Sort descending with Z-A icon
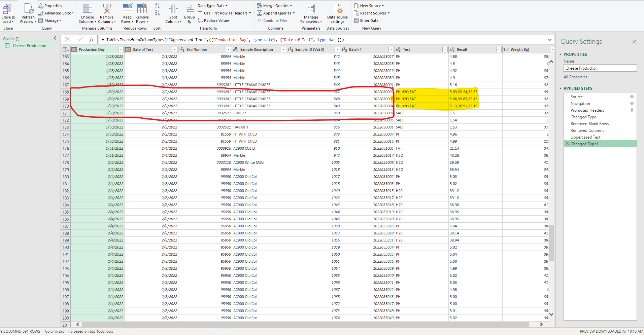The height and width of the screenshot is (335, 644). tap(157, 13)
